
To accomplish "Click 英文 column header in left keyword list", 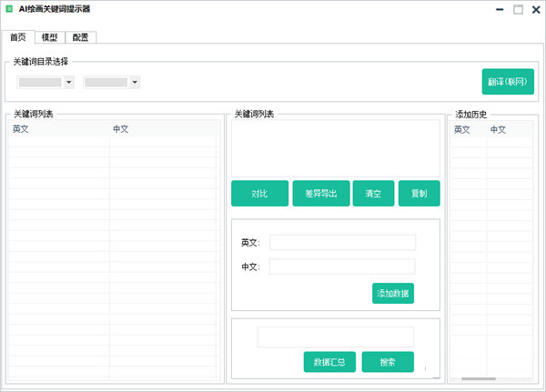I will click(59, 129).
